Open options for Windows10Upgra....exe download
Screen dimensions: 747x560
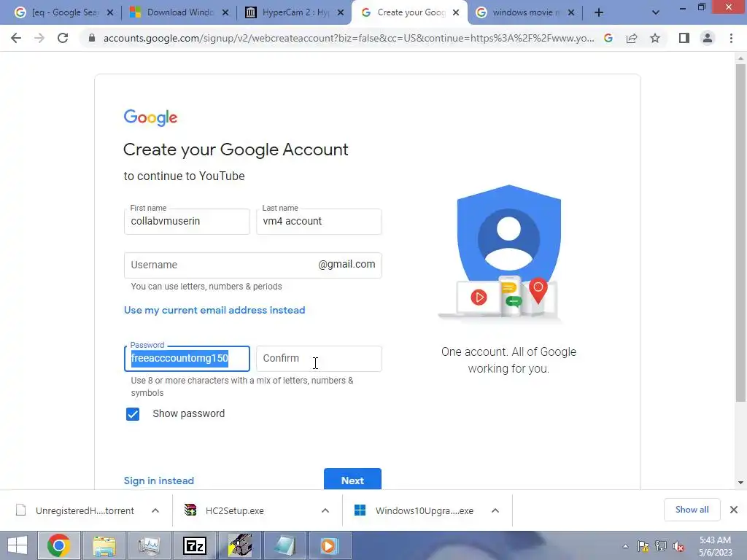click(495, 510)
